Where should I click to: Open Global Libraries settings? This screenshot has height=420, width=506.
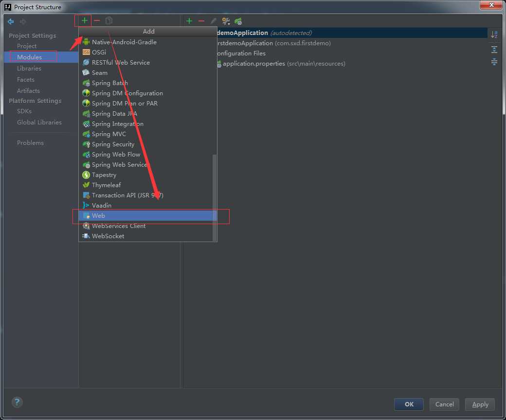click(39, 122)
